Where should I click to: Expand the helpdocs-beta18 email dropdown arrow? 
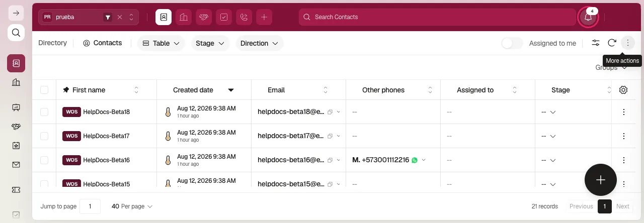(339, 112)
